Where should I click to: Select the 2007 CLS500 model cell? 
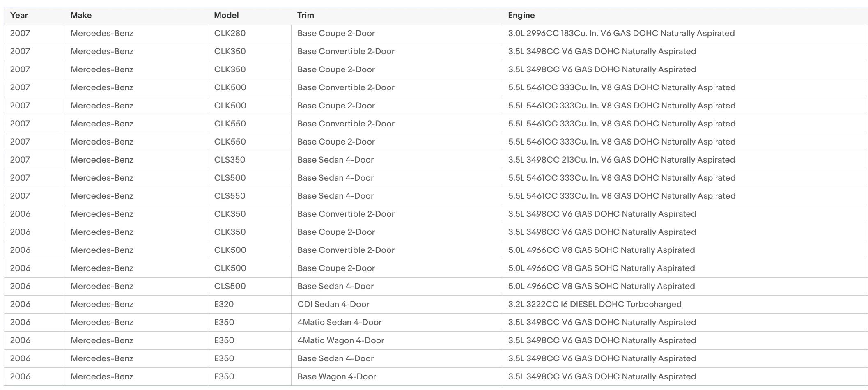(x=250, y=178)
